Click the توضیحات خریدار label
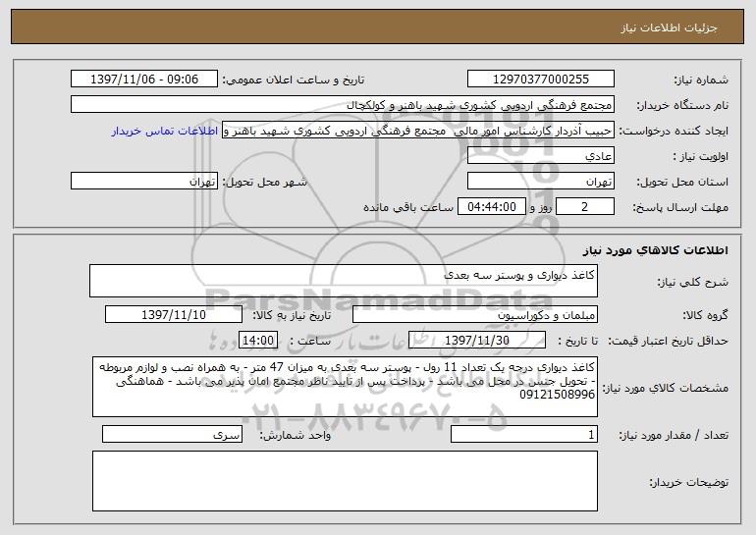 click(x=688, y=482)
